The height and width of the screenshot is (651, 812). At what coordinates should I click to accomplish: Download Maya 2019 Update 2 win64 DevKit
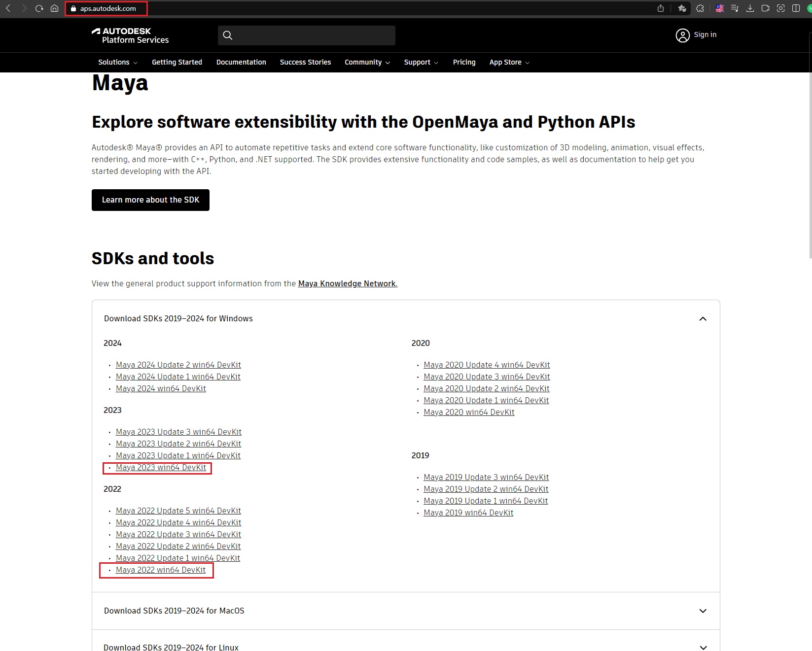click(x=486, y=489)
